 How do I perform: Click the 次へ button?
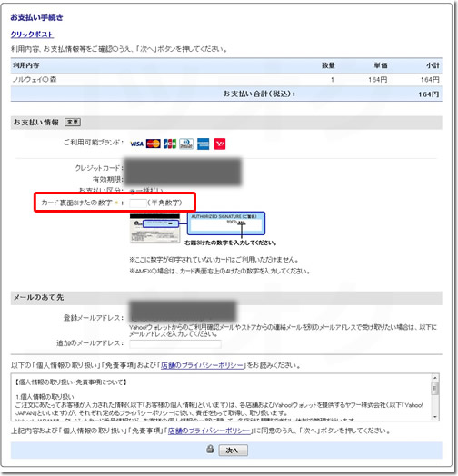coord(233,451)
